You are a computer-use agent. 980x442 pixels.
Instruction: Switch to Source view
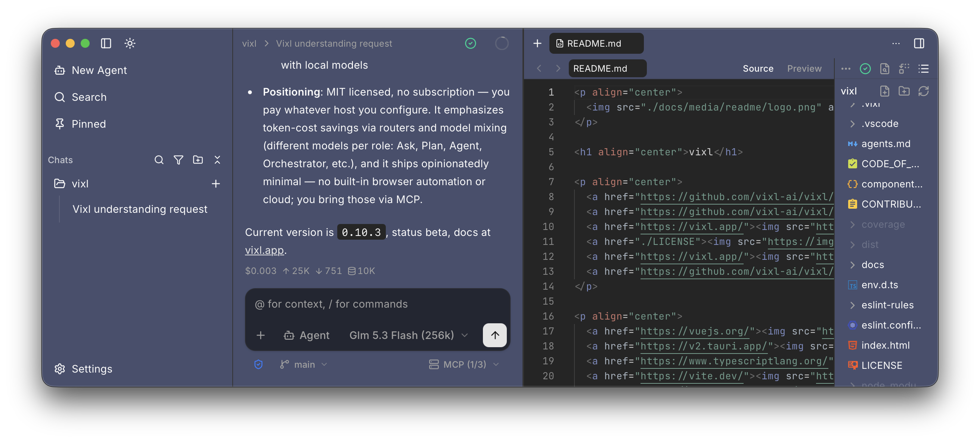click(758, 68)
